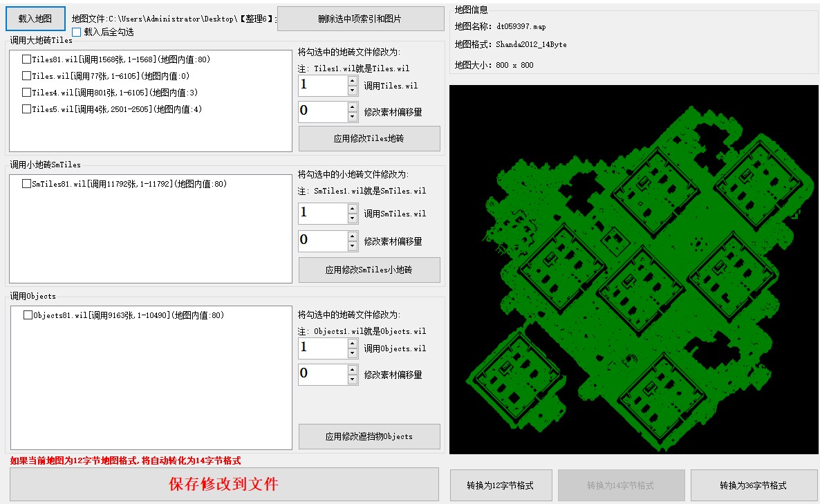Viewport: 820px width, 504px height.
Task: Apply changes with 应用修改遮挡物Objects button
Action: coord(369,436)
